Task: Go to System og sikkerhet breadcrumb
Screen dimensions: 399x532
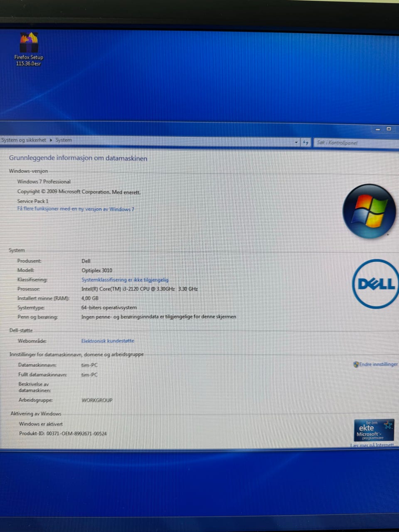Action: point(24,140)
